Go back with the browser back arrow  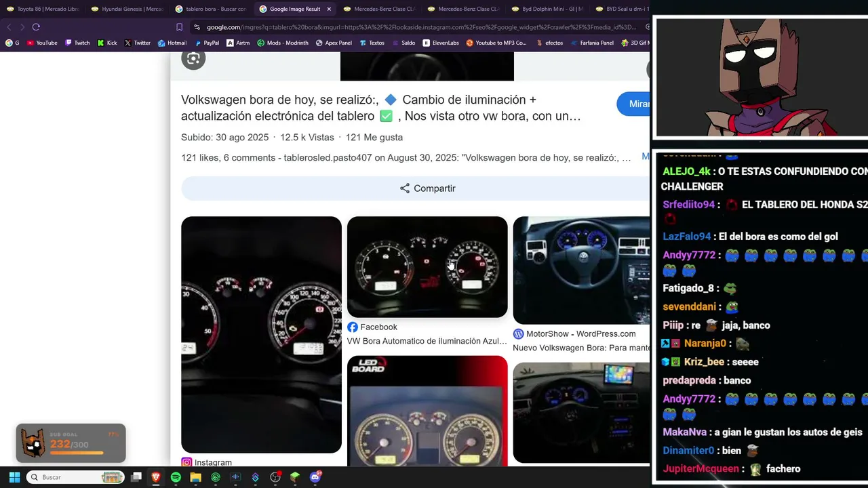coord(9,27)
